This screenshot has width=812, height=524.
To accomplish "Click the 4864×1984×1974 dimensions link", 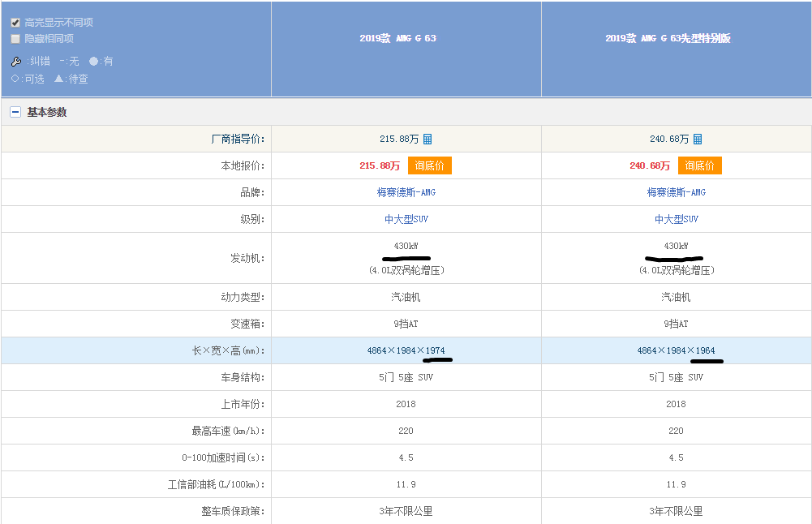I will [x=406, y=350].
